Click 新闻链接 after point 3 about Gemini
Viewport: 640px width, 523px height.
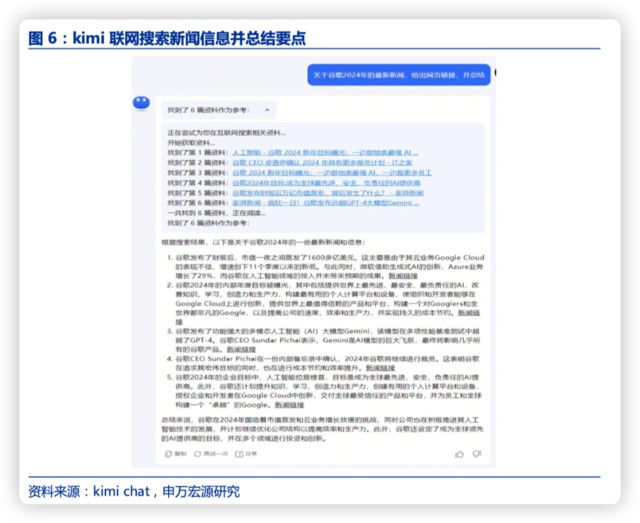(x=241, y=349)
